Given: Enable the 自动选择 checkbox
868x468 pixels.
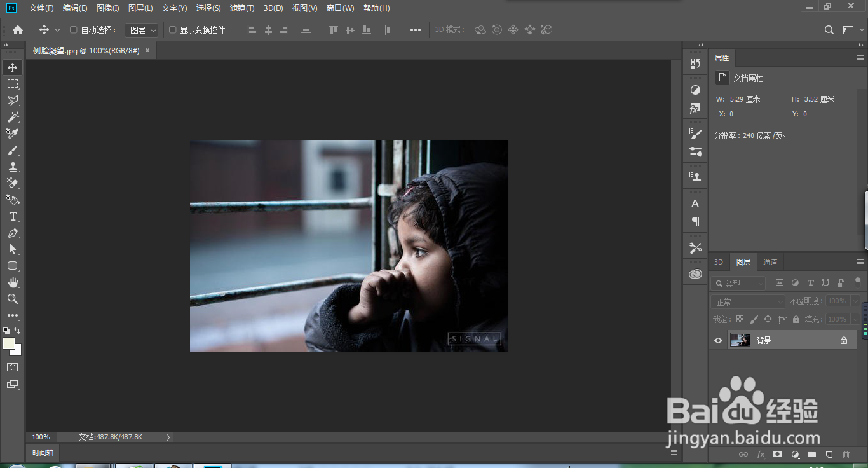Looking at the screenshot, I should [x=73, y=30].
